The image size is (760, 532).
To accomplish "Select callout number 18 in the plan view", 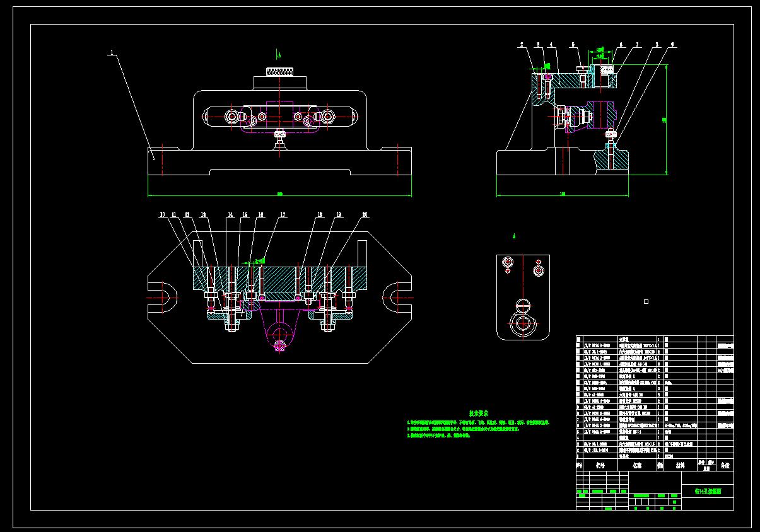I will click(320, 215).
